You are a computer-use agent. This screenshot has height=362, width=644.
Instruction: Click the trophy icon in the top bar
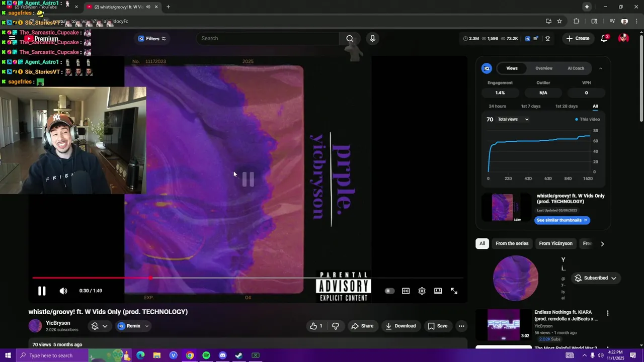point(547,38)
